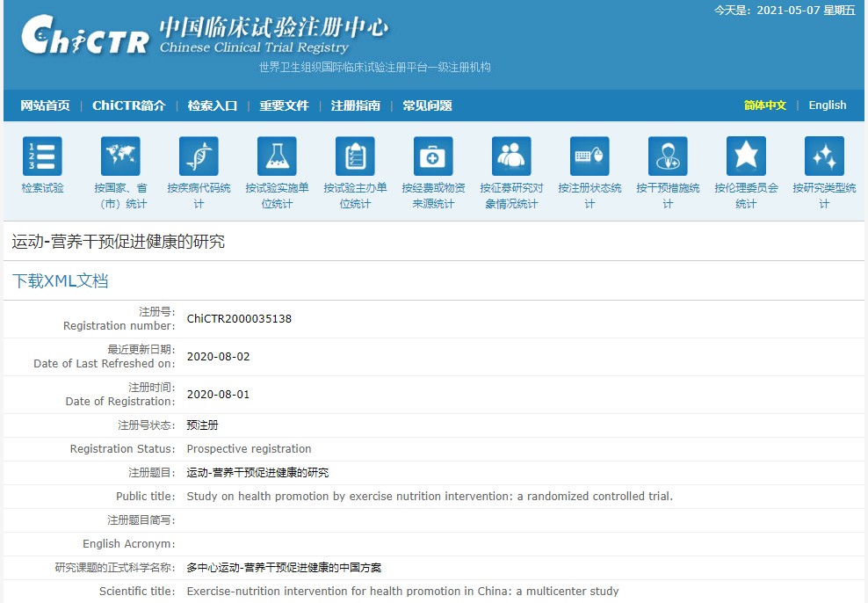Click the 预注册 status value
The height and width of the screenshot is (603, 868).
tap(202, 425)
